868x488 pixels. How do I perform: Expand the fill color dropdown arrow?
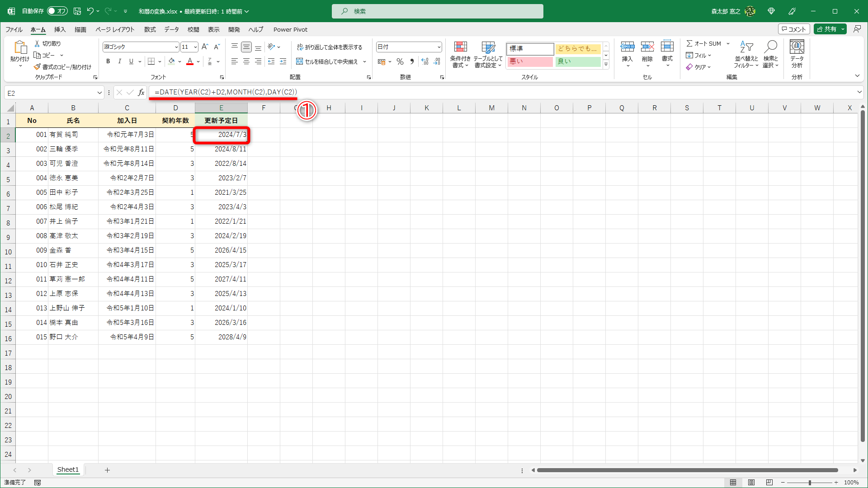180,61
